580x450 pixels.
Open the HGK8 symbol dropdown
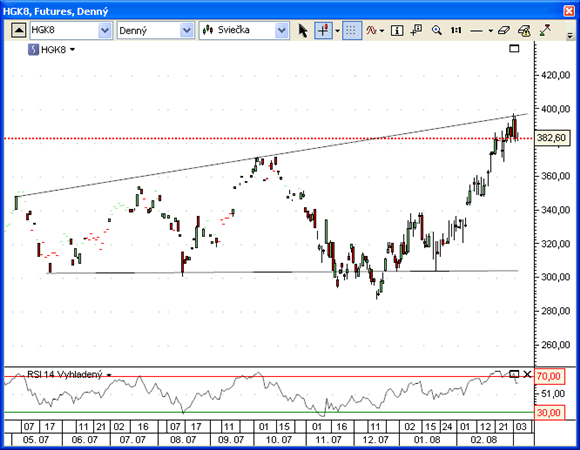click(x=105, y=30)
